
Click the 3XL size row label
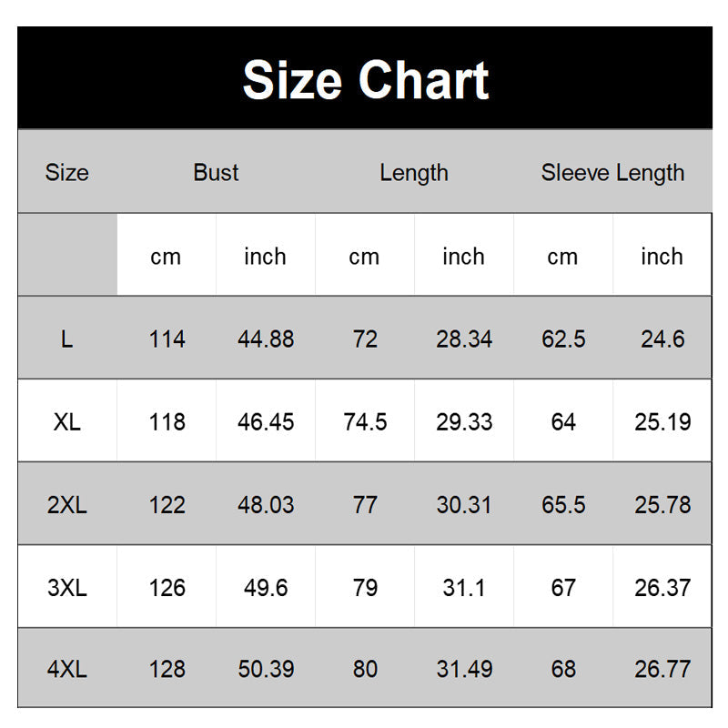tap(66, 588)
